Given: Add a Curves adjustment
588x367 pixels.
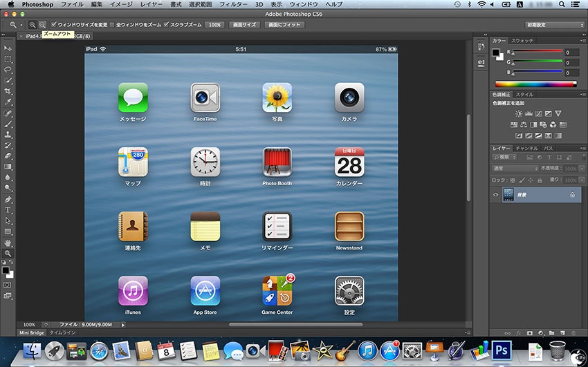Looking at the screenshot, I should [538, 113].
